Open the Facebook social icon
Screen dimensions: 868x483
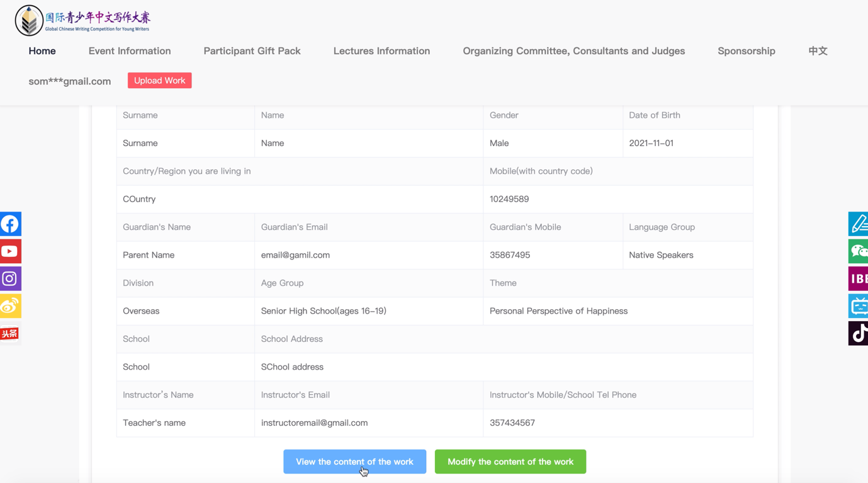pyautogui.click(x=10, y=224)
